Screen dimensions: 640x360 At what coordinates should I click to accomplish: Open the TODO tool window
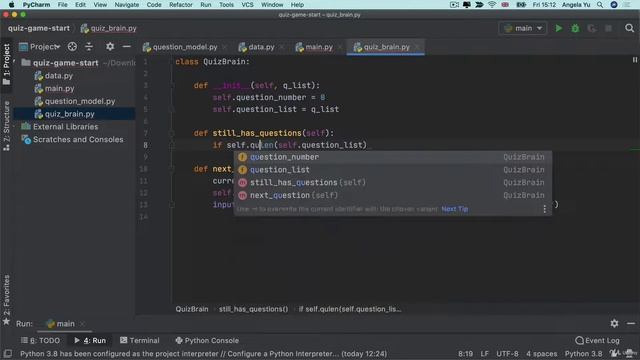pos(40,340)
